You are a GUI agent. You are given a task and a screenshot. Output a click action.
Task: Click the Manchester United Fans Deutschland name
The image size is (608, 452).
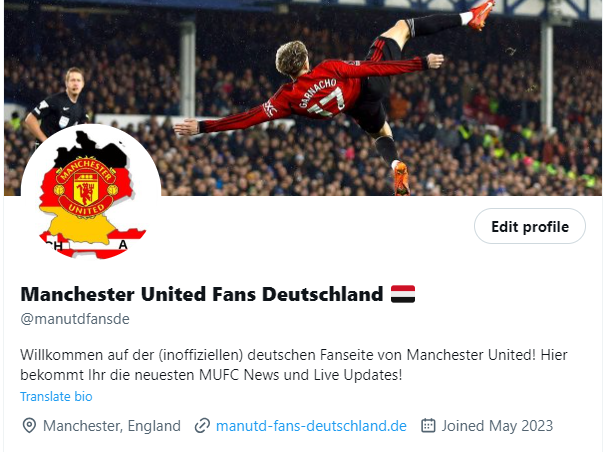pyautogui.click(x=202, y=294)
